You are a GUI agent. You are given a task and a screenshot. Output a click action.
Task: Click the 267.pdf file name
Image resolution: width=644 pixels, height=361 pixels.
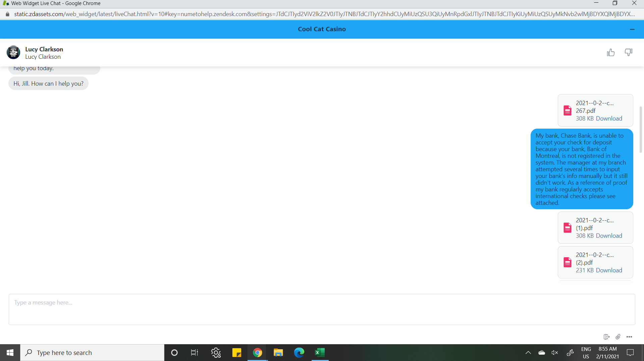click(595, 107)
